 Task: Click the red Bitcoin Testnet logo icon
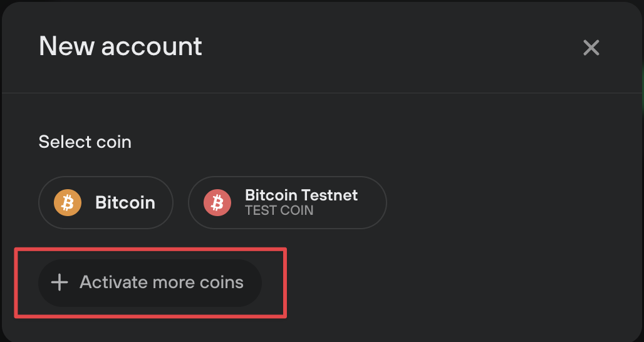[x=217, y=202]
